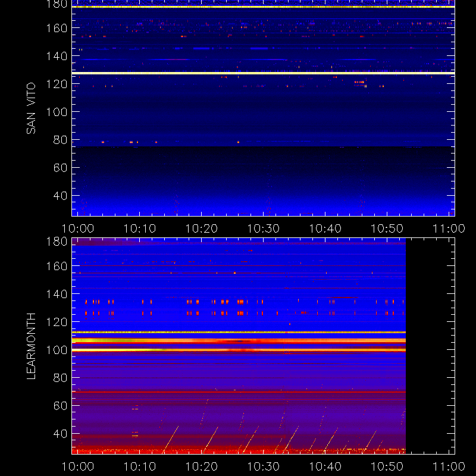Click inside the San Vito spectrogram panel

coord(263,108)
